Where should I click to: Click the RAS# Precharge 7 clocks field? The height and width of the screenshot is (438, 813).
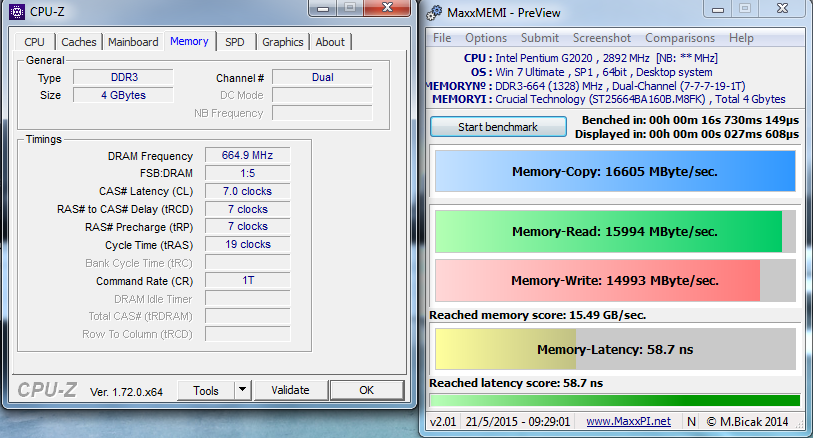[248, 227]
